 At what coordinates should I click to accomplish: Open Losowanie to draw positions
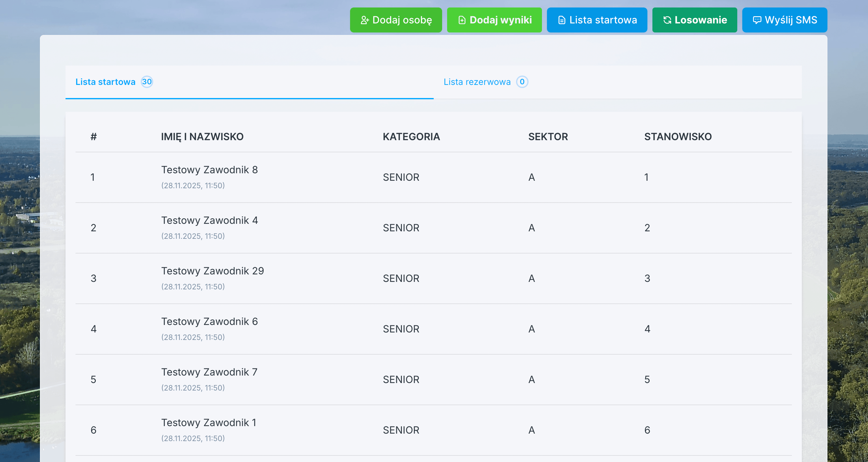point(695,20)
